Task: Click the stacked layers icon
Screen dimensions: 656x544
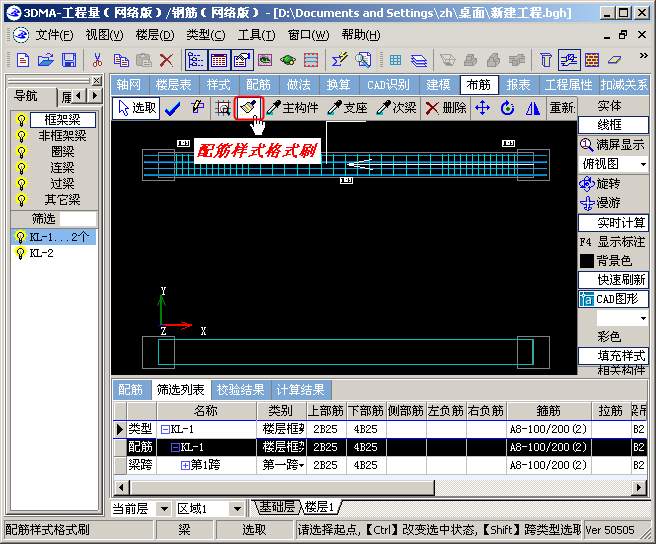Action: pyautogui.click(x=419, y=60)
